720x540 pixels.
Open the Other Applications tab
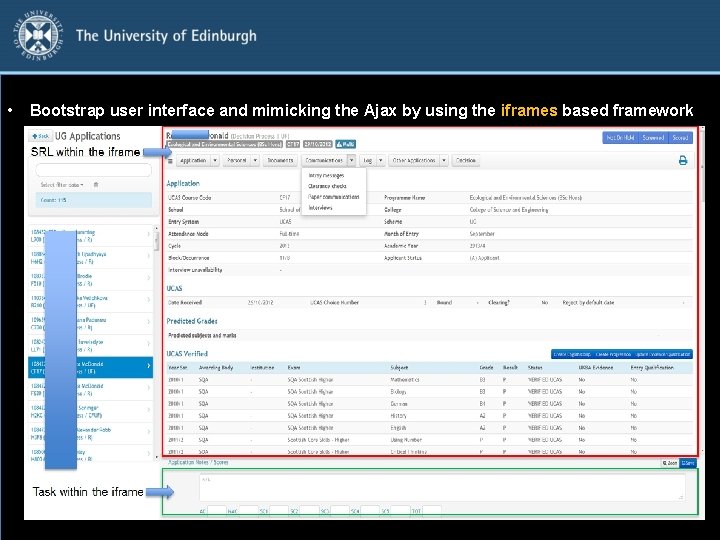tap(414, 160)
